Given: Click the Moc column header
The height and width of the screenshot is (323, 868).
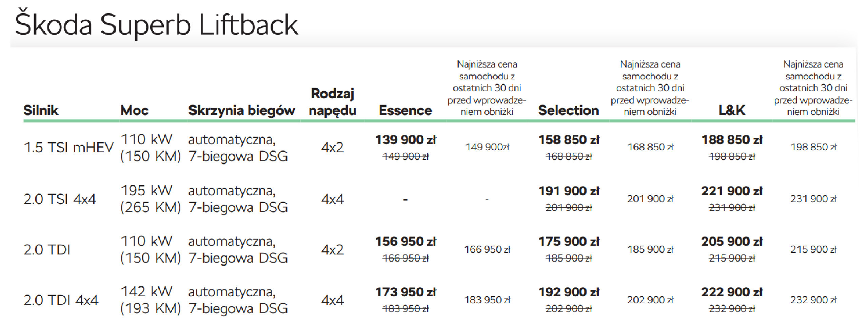Looking at the screenshot, I should 134,110.
